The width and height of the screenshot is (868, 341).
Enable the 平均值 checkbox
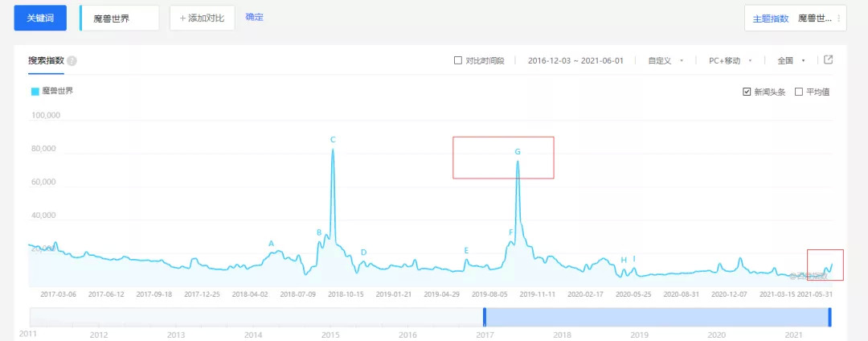click(798, 92)
